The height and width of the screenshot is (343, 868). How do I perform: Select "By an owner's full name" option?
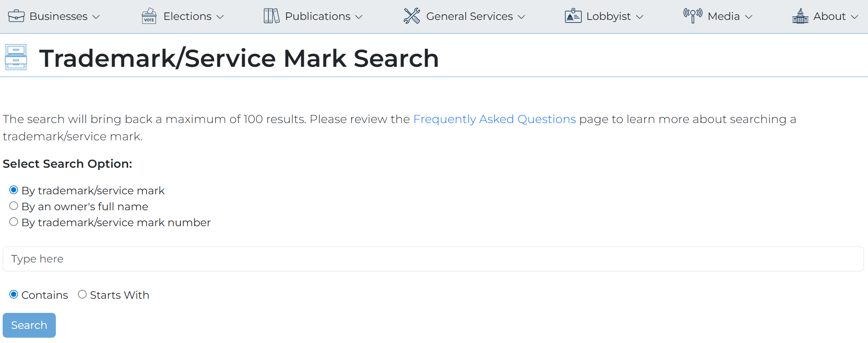(x=14, y=206)
